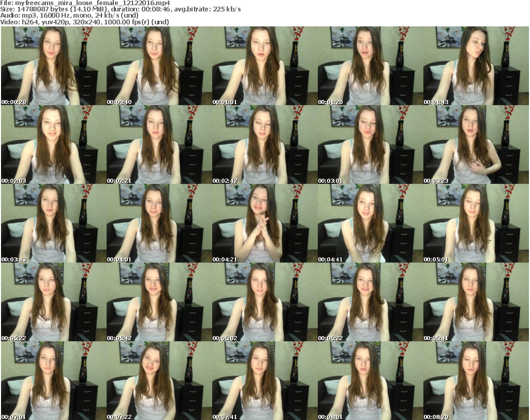Open the frame at 00:00:40
The height and width of the screenshot is (420, 530).
pos(159,66)
